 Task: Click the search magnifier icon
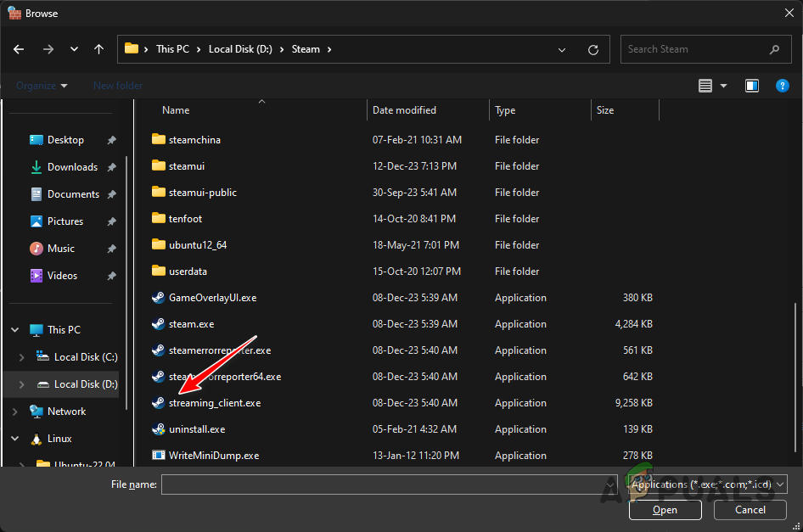774,49
